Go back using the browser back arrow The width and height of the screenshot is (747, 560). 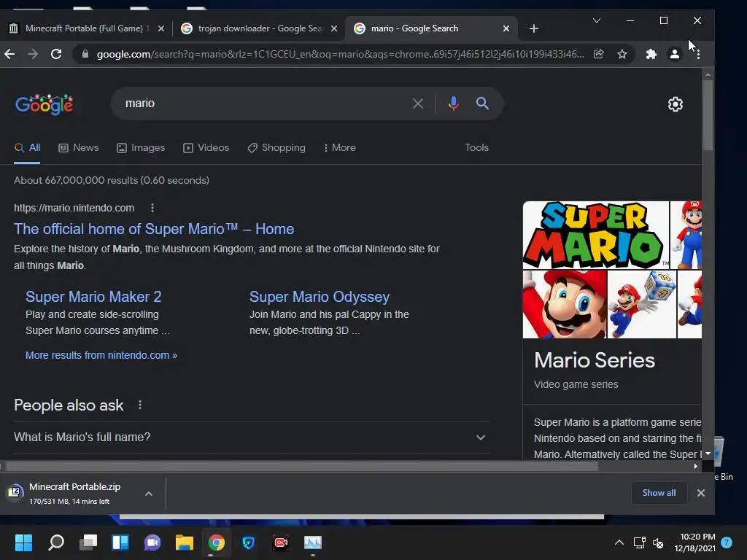tap(9, 54)
